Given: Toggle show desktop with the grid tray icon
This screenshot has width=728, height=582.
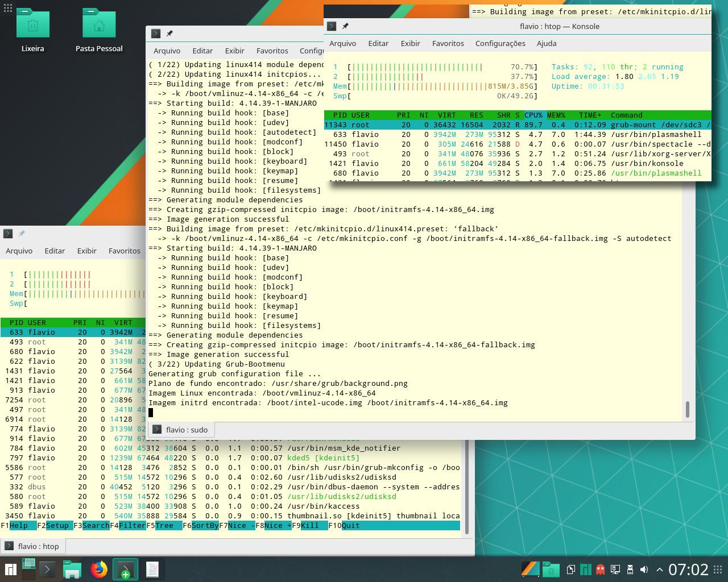Looking at the screenshot, I should click(717, 569).
